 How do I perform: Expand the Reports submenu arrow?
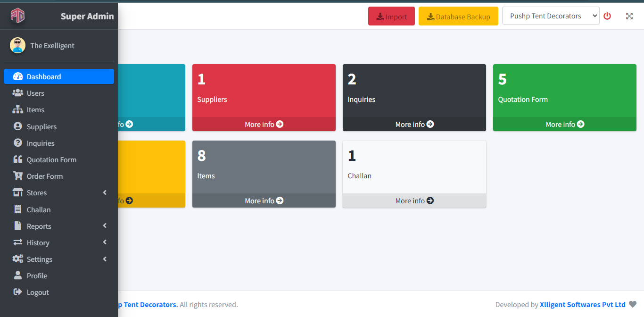click(x=105, y=226)
